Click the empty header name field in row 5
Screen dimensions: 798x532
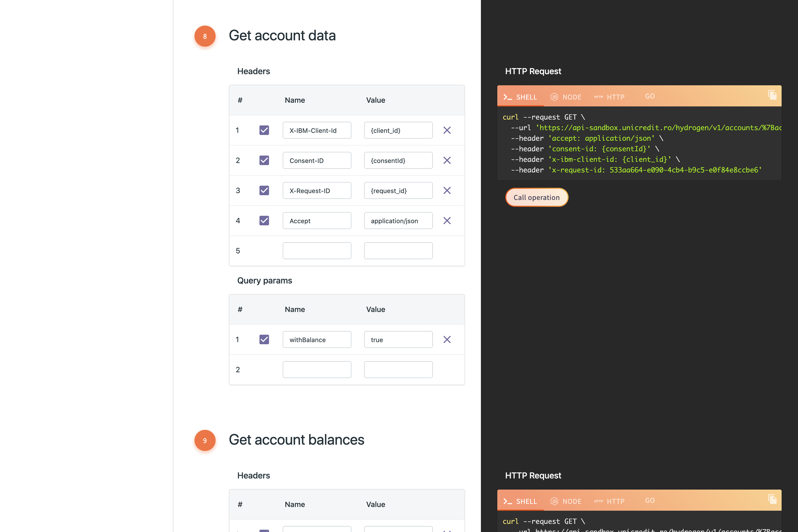[317, 251]
